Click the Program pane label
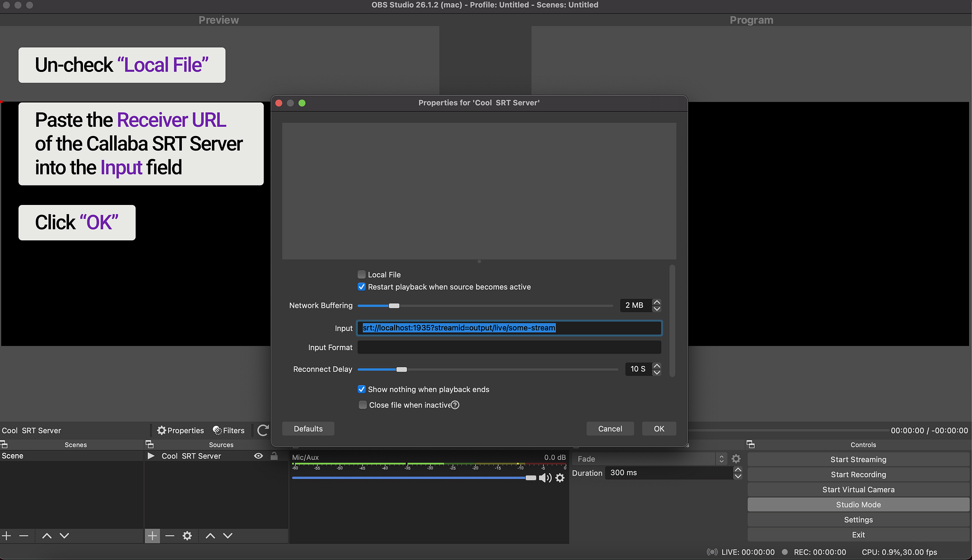Image resolution: width=972 pixels, height=560 pixels. click(751, 20)
